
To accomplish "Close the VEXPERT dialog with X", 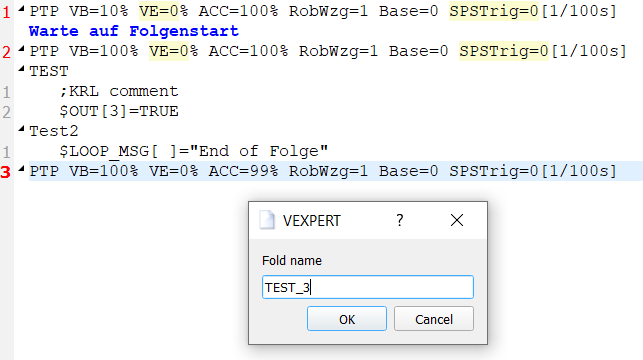I will click(456, 220).
